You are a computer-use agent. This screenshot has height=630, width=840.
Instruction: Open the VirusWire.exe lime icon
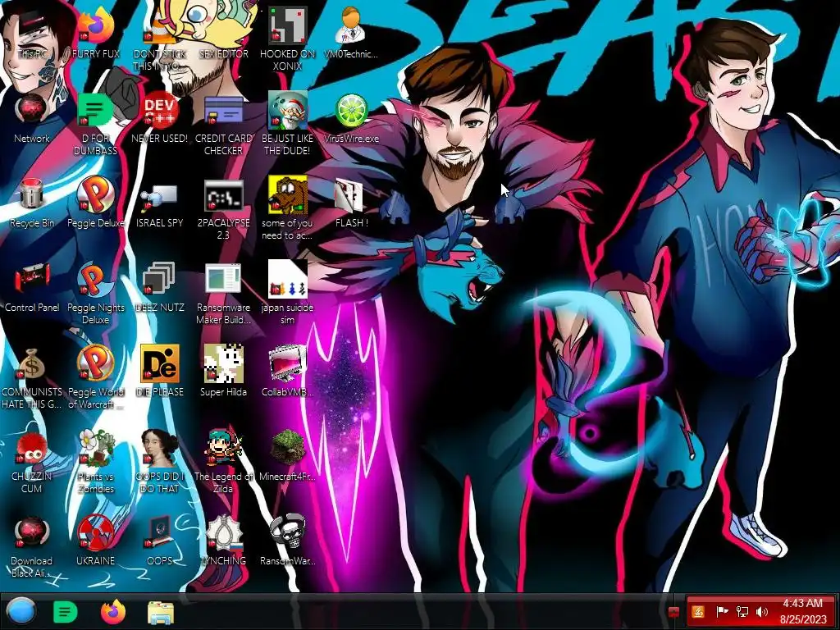351,118
